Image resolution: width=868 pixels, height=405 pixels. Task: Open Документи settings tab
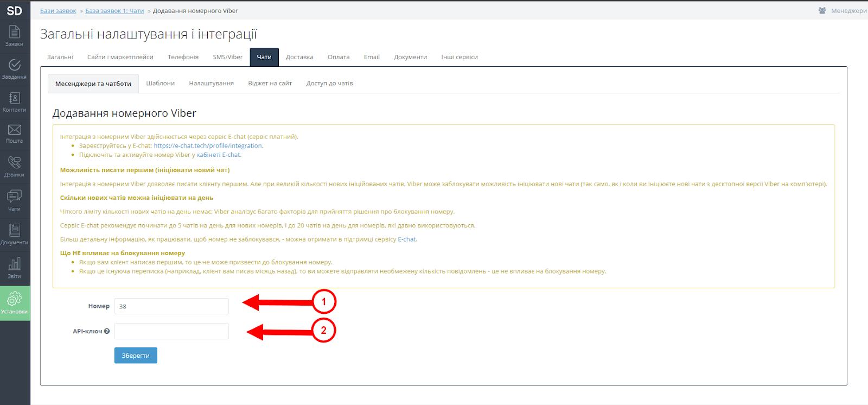(x=411, y=57)
